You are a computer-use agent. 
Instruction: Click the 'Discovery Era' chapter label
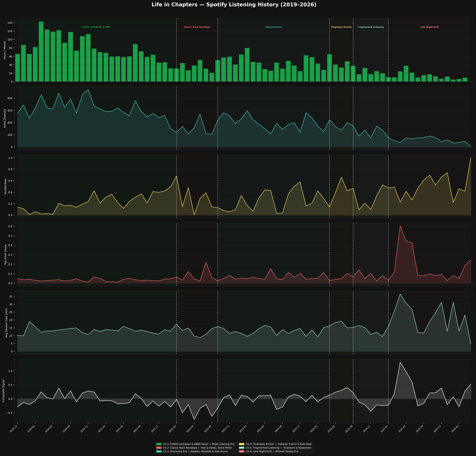[273, 27]
